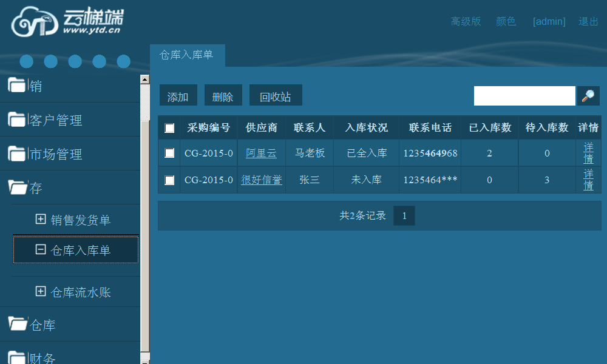Screen dimensions: 607x364
Task: Click the sidebar scrollbar up arrow
Action: (145, 79)
